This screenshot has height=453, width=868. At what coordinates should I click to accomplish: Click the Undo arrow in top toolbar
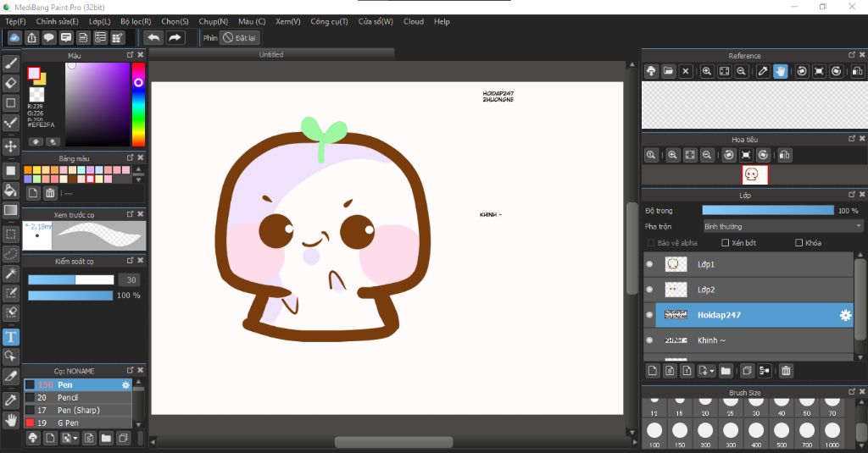pyautogui.click(x=153, y=37)
